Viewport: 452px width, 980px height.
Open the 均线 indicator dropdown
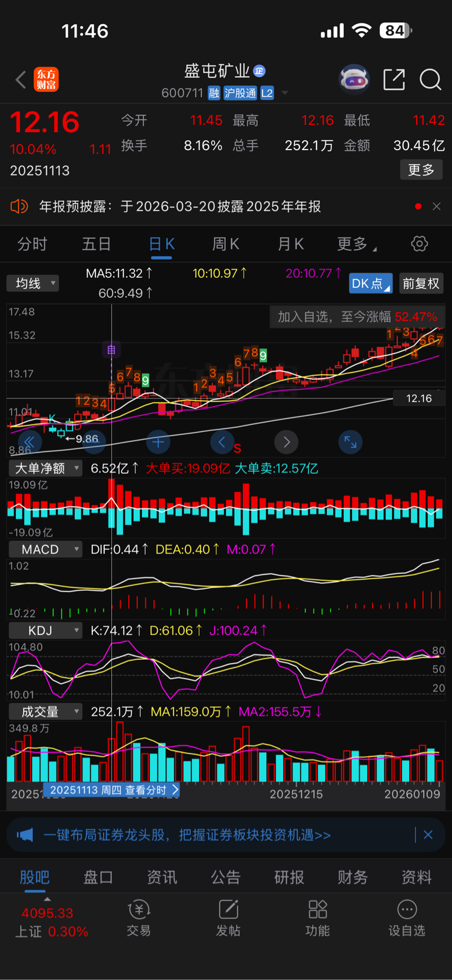tap(33, 283)
